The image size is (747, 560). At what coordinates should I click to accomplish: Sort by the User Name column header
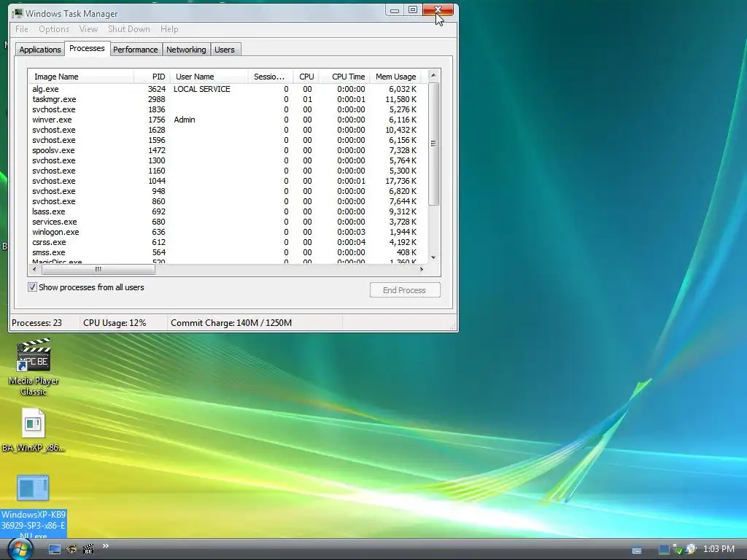tap(209, 77)
